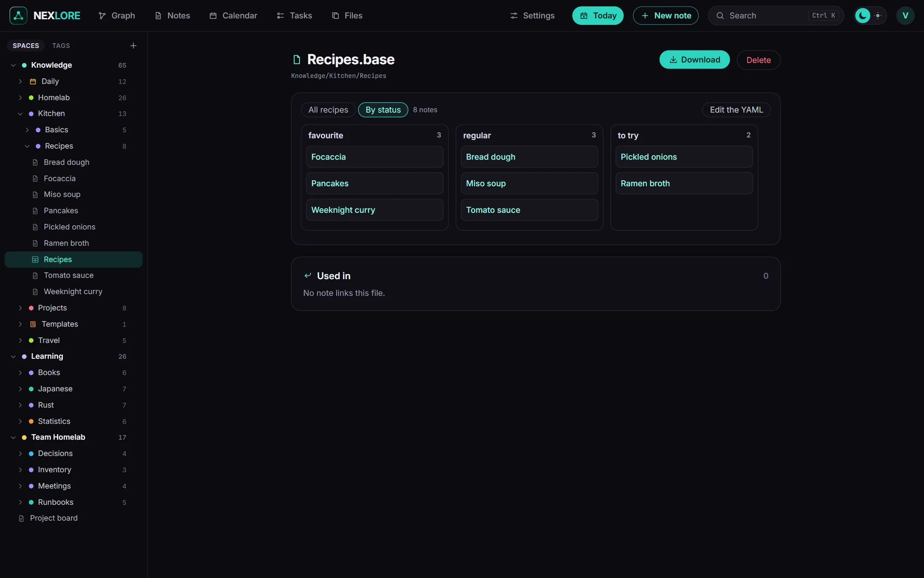Go to the Calendar page
This screenshot has width=924, height=578.
[x=233, y=15]
